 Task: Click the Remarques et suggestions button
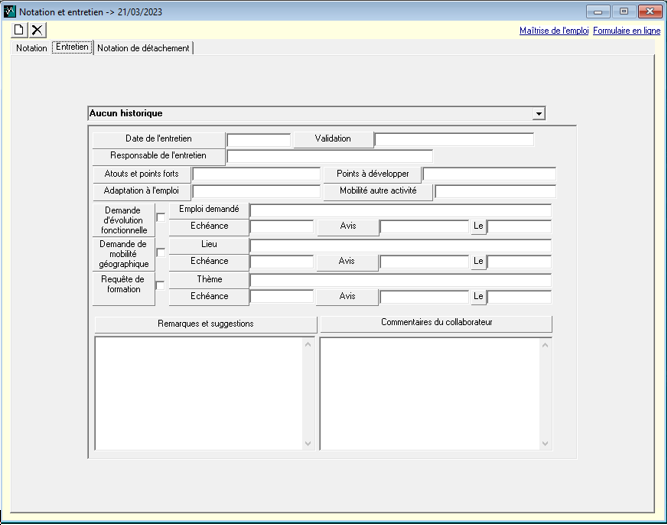pyautogui.click(x=205, y=324)
